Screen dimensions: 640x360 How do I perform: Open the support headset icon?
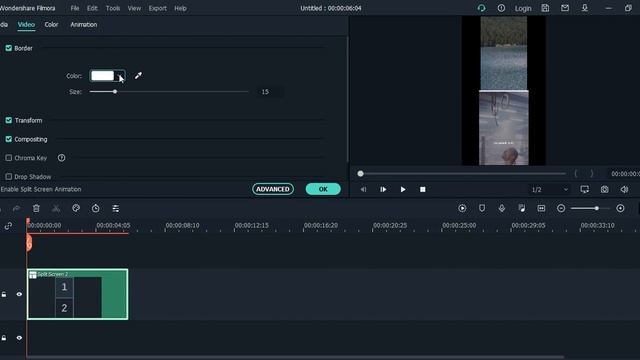(x=482, y=8)
